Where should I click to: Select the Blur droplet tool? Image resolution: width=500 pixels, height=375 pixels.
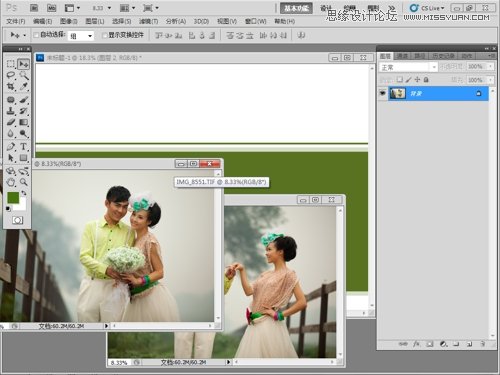click(x=11, y=134)
